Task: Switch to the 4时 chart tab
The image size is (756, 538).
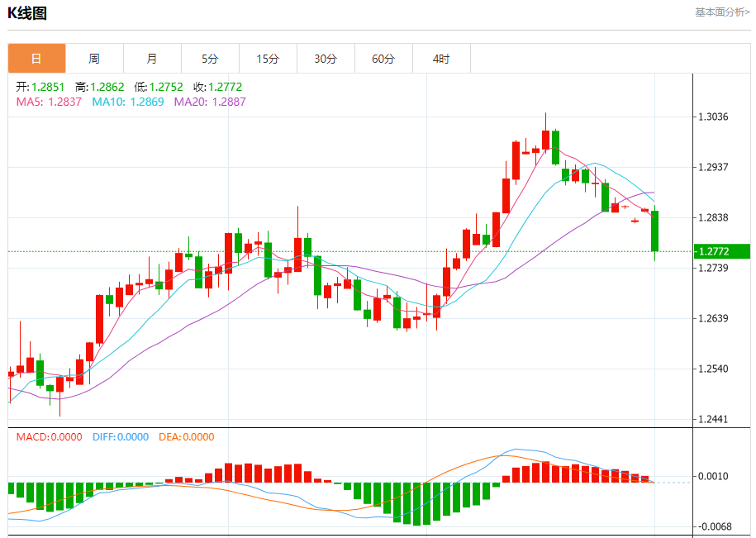Action: pos(441,59)
